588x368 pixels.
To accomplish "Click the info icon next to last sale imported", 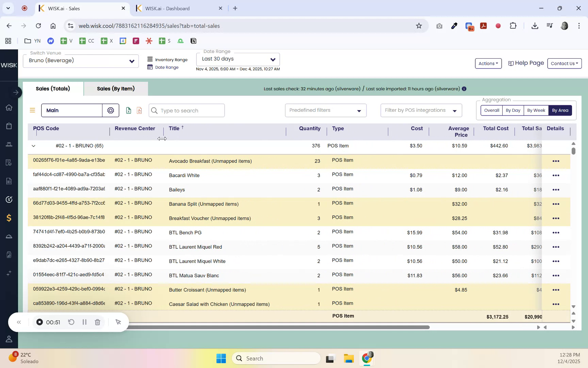I will [464, 89].
